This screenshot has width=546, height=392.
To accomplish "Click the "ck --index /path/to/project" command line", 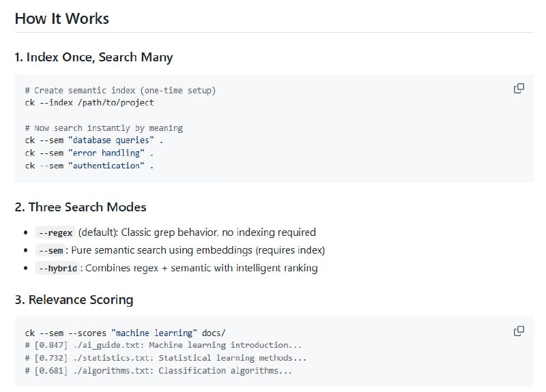I will (89, 102).
